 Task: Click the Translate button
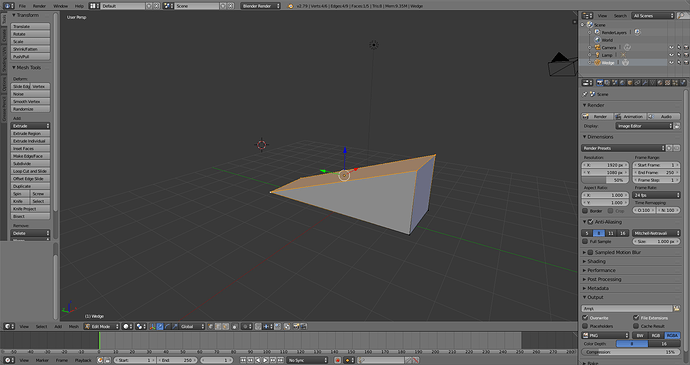click(x=30, y=26)
